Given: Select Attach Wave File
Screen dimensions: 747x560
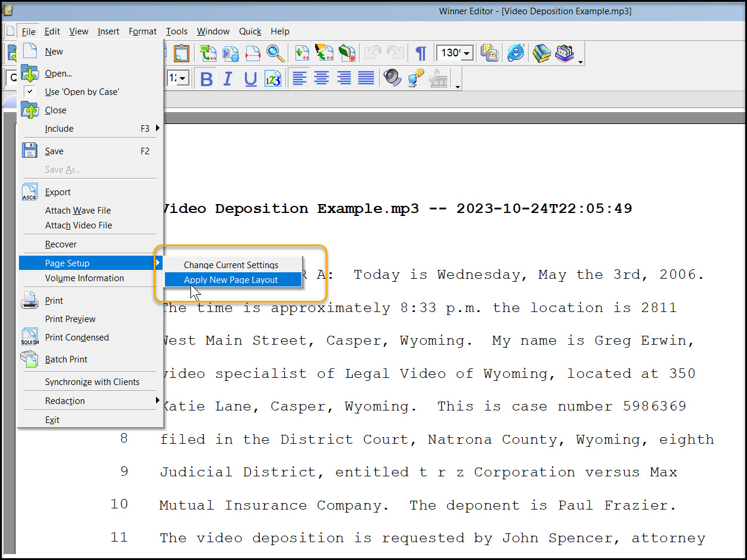Looking at the screenshot, I should pos(91,211).
